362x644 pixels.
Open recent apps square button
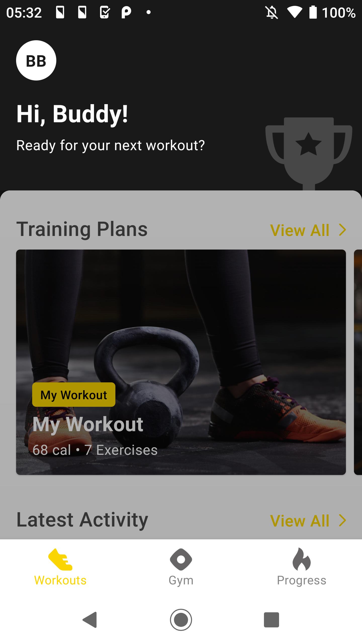coord(271,620)
